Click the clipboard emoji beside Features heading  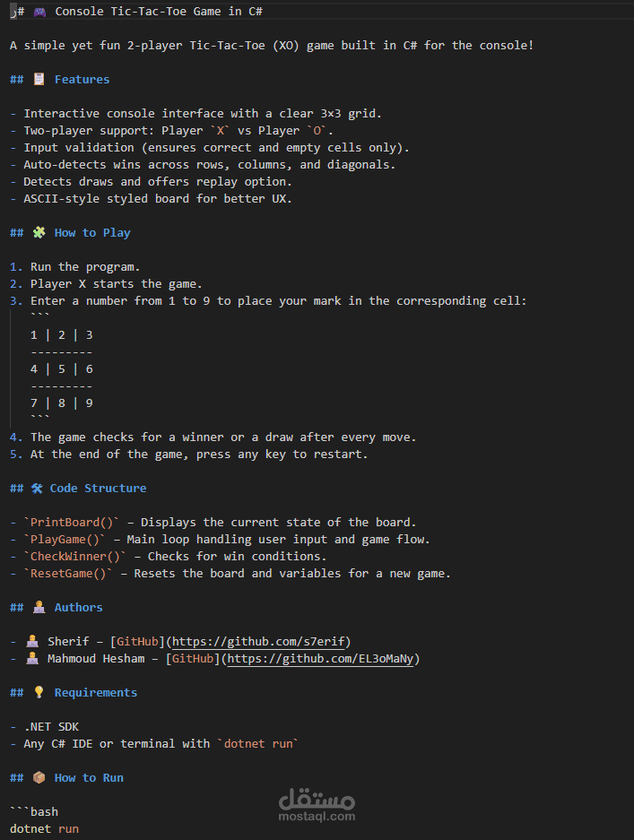[x=39, y=79]
